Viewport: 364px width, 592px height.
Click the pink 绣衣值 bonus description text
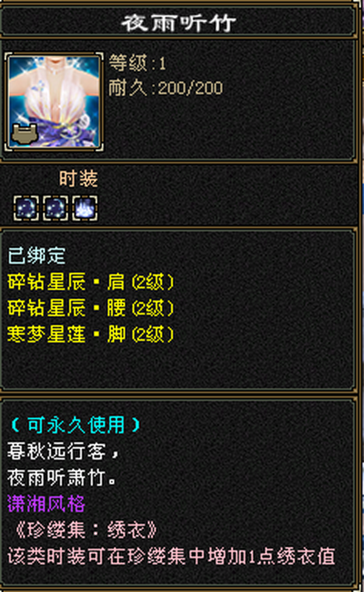click(172, 556)
